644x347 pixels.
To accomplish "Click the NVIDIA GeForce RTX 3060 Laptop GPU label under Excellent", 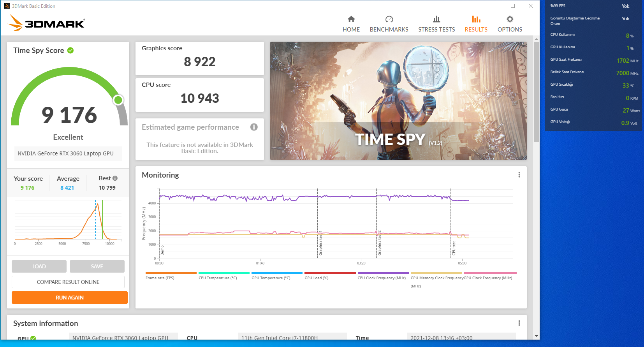I will pyautogui.click(x=68, y=153).
